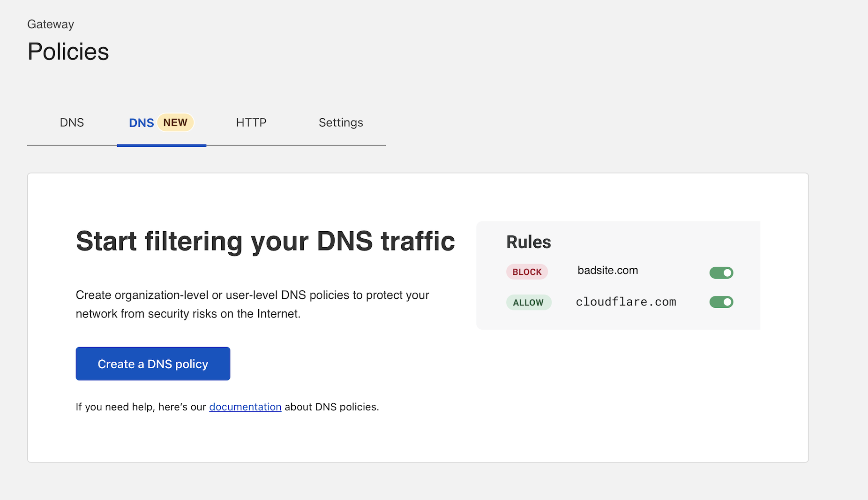Select the DNS tab marked NEW
The image size is (868, 500).
pyautogui.click(x=141, y=123)
